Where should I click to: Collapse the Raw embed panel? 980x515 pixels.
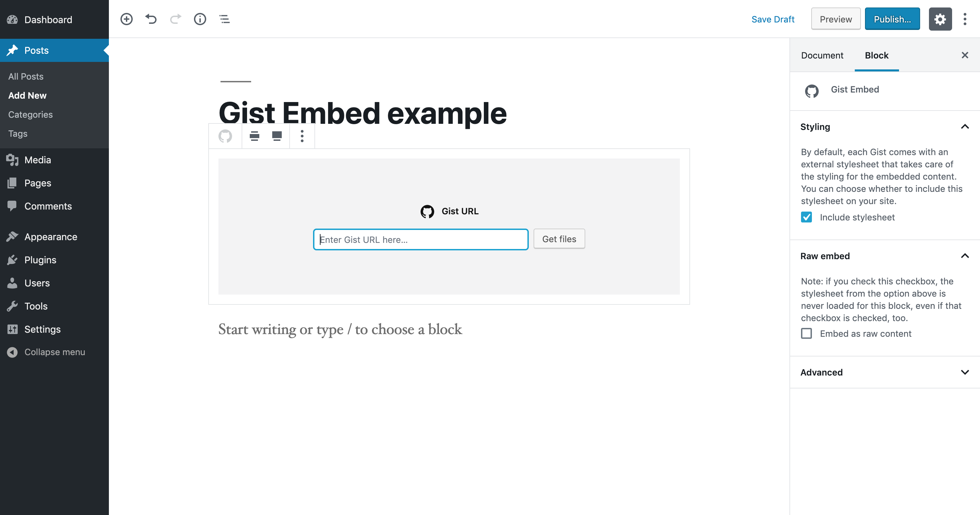964,256
